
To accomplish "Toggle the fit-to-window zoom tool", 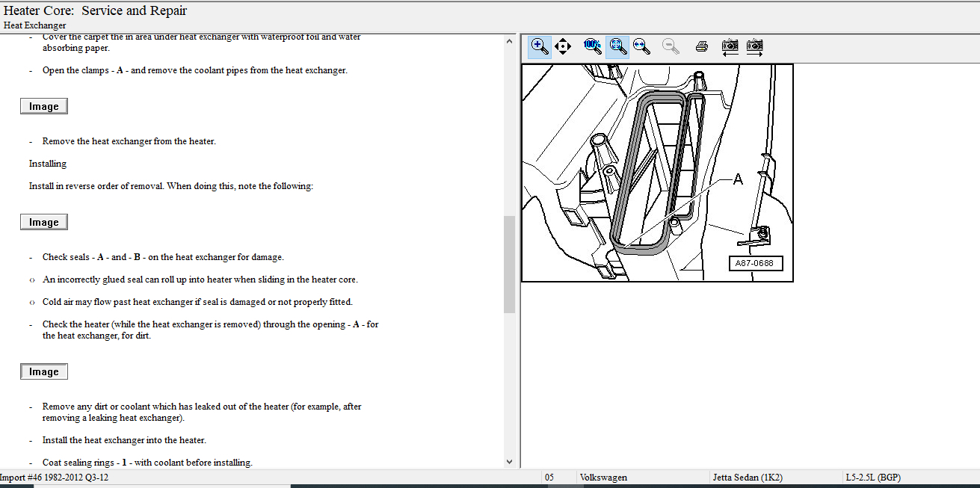I will [x=617, y=46].
